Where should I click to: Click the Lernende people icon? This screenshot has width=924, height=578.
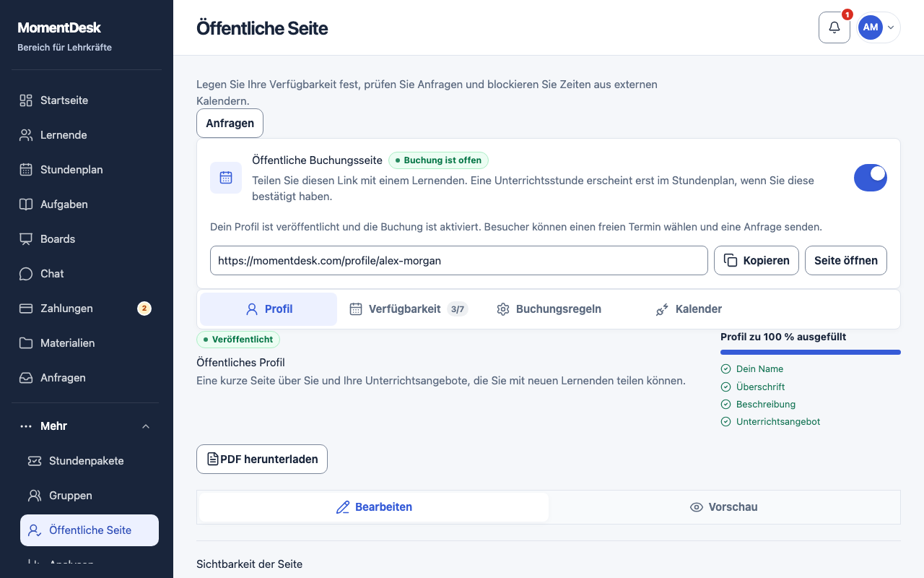click(x=26, y=135)
